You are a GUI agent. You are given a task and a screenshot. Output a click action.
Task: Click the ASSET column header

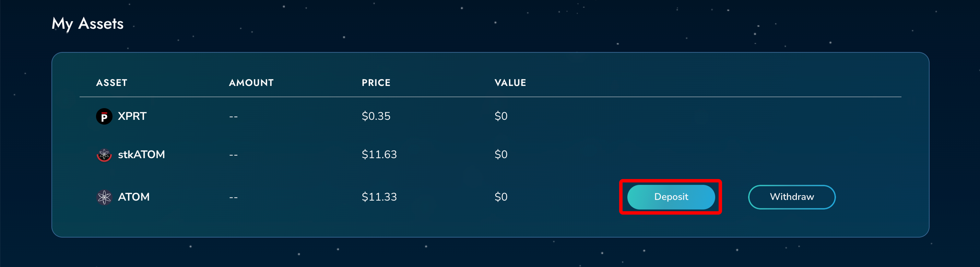pos(111,83)
